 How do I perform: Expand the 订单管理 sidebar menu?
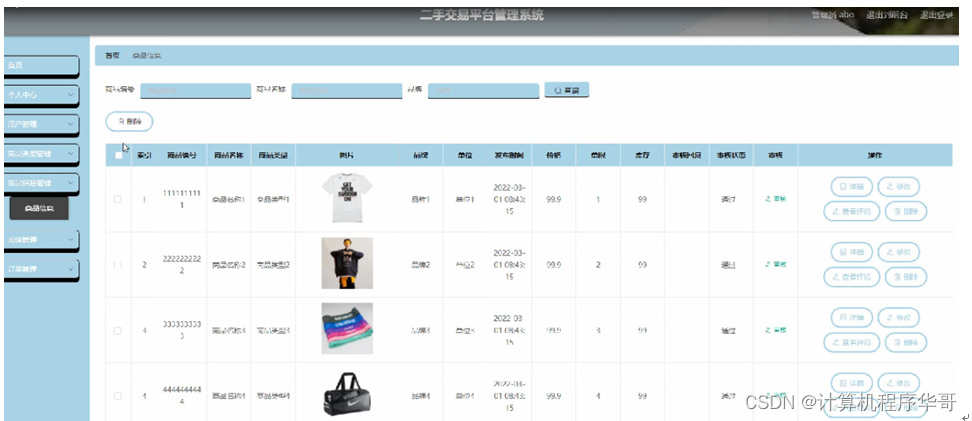click(x=42, y=269)
